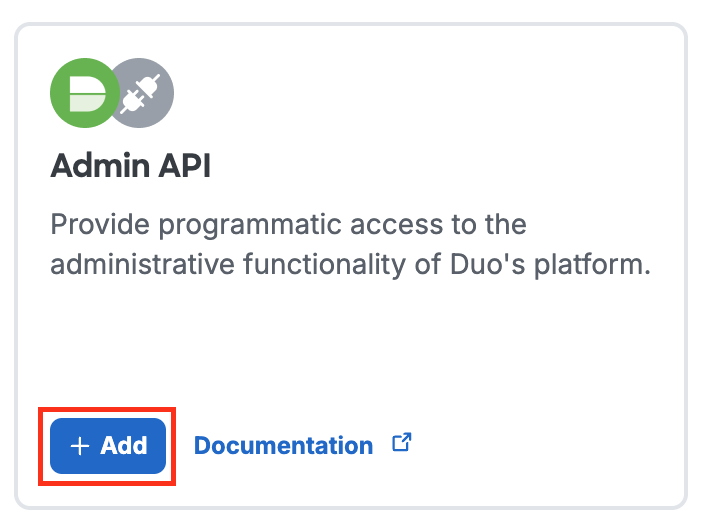
Task: Open the Documentation link
Action: pyautogui.click(x=283, y=446)
